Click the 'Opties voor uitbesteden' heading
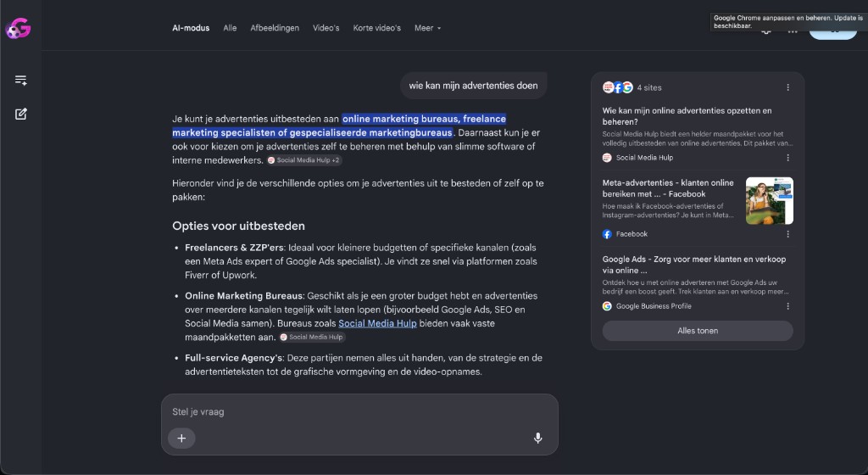This screenshot has width=868, height=475. (x=238, y=226)
